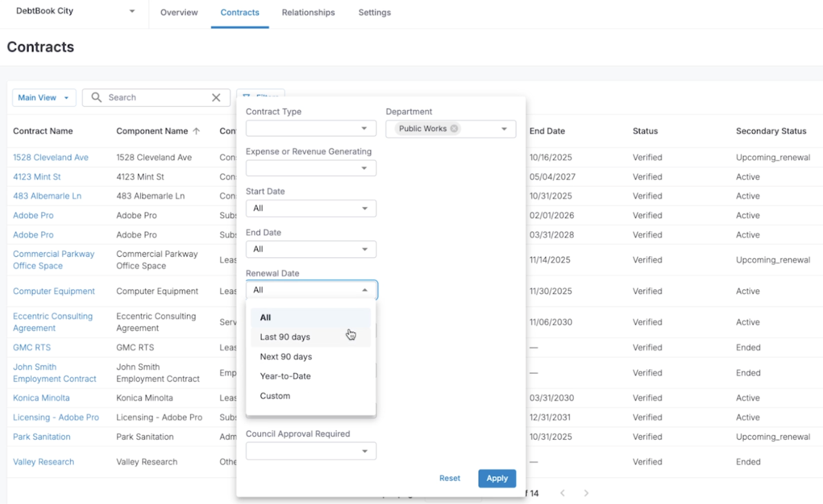This screenshot has width=823, height=504.
Task: Toggle sorting with the Component Name arrow icon
Action: (196, 131)
